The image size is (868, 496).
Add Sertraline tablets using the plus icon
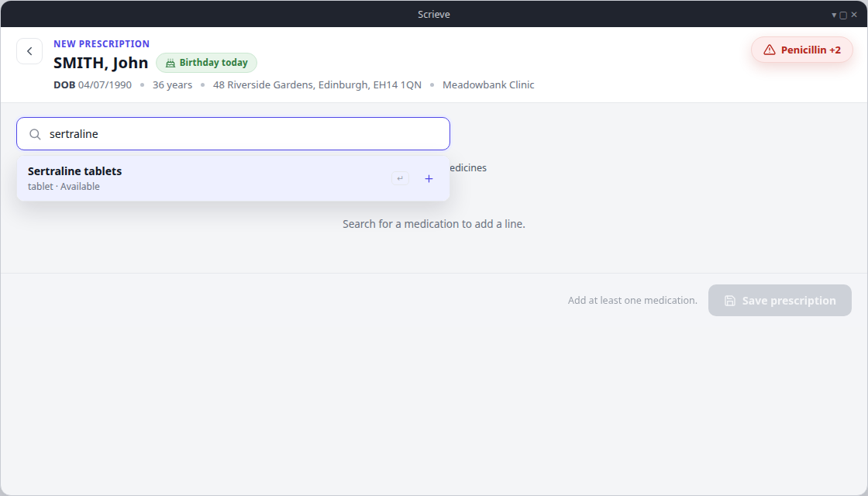[x=429, y=179]
